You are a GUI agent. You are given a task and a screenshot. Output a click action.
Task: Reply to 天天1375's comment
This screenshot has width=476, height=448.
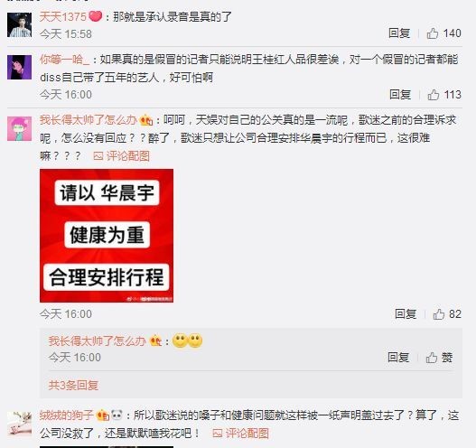click(x=399, y=33)
